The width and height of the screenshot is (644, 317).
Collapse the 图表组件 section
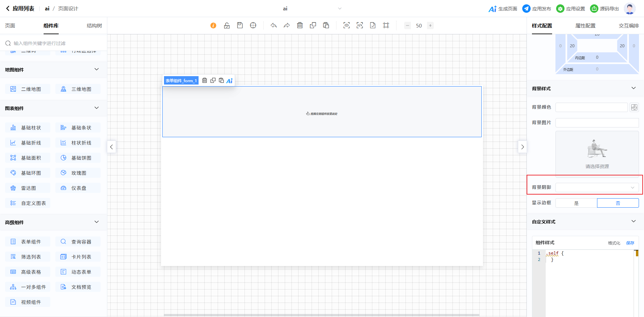(x=97, y=108)
